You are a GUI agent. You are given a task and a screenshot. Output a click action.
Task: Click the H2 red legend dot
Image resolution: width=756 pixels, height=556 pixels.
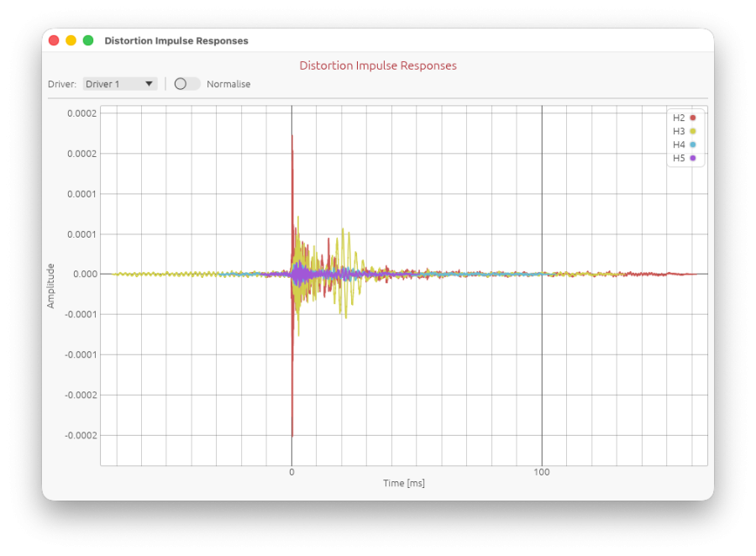[693, 118]
